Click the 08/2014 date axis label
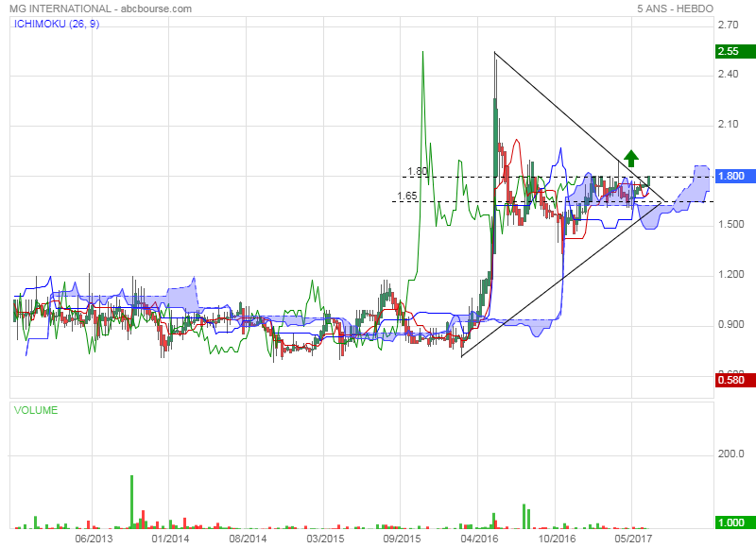 pos(248,539)
